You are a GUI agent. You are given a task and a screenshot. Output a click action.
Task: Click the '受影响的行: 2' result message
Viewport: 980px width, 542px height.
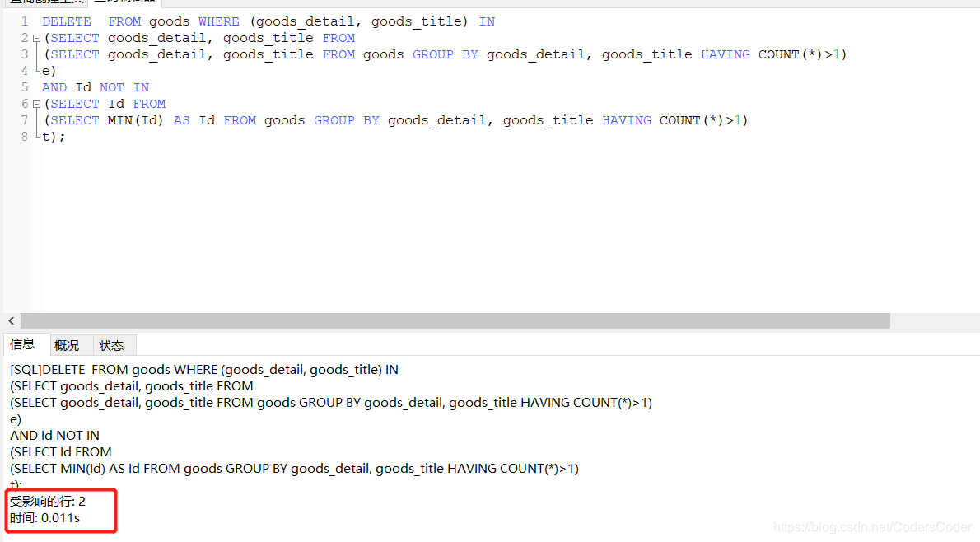click(x=48, y=502)
